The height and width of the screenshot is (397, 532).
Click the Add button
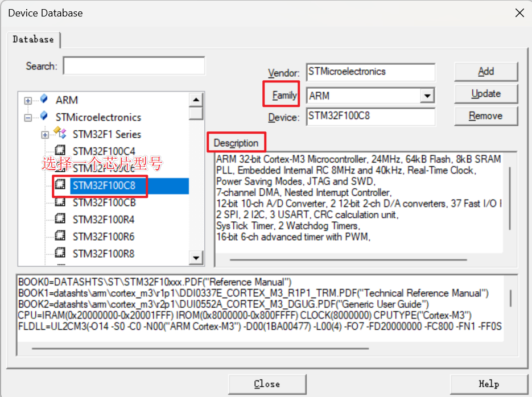tap(486, 72)
